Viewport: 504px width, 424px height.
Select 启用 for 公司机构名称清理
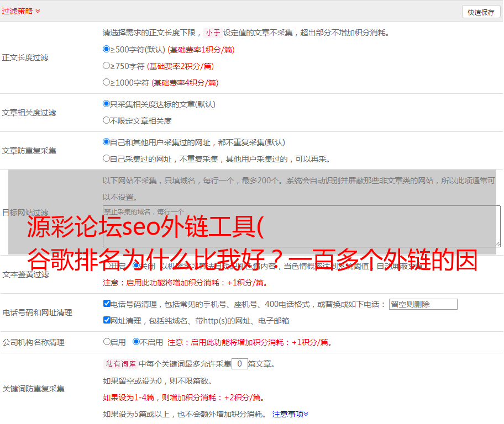[x=107, y=342]
